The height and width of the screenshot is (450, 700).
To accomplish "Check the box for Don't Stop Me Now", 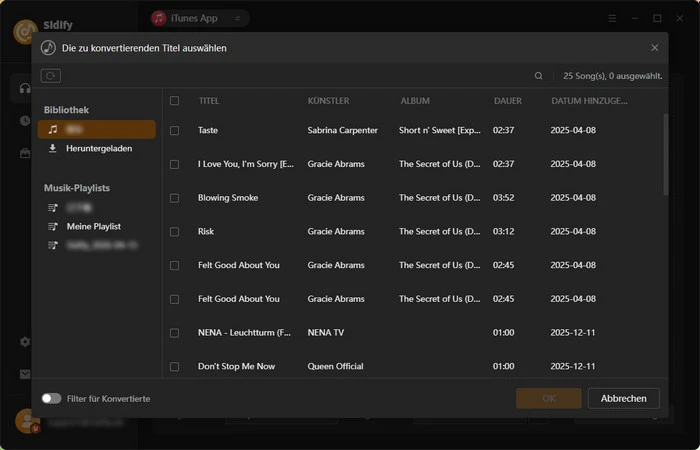I will [x=175, y=367].
